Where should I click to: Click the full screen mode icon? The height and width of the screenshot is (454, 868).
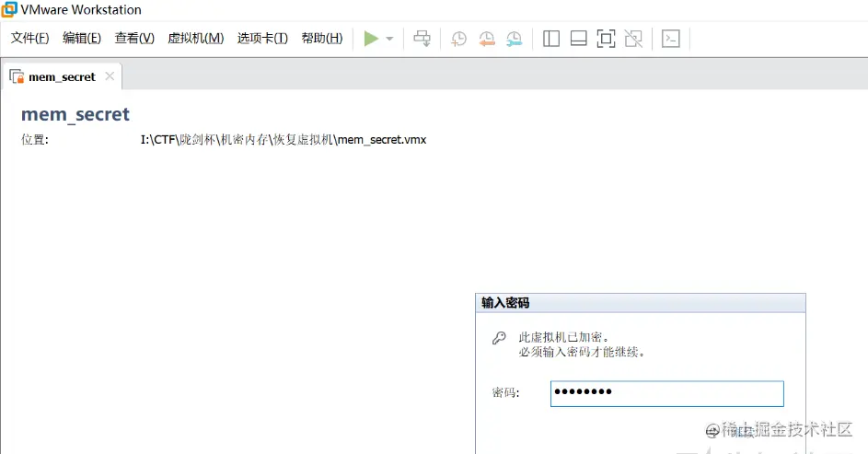pos(607,39)
